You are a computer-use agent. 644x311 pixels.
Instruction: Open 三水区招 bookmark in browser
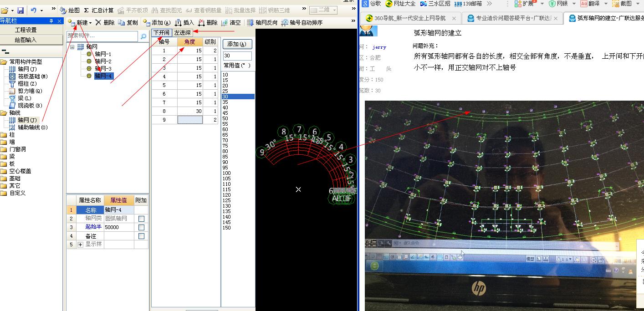point(435,4)
